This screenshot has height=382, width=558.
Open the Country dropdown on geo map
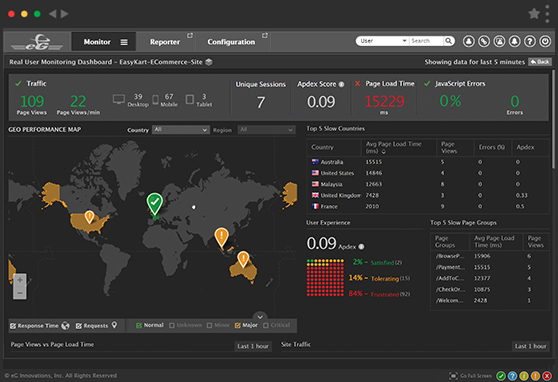click(x=180, y=130)
